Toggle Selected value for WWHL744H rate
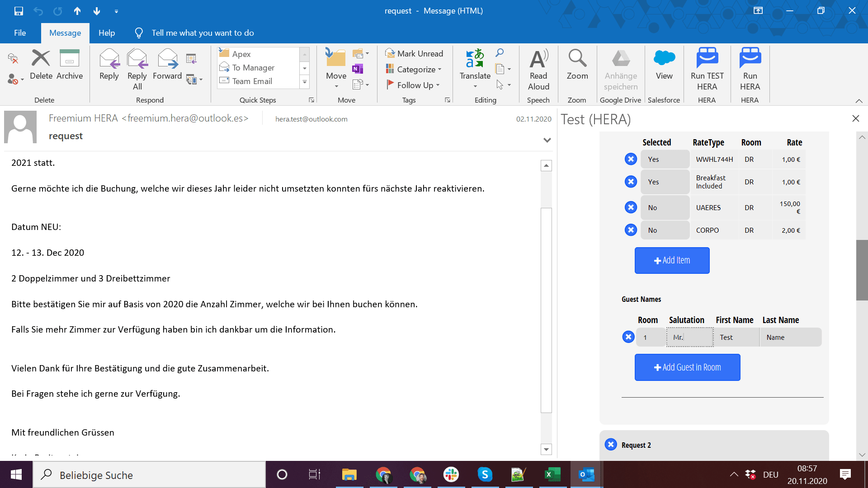This screenshot has width=868, height=488. [665, 160]
